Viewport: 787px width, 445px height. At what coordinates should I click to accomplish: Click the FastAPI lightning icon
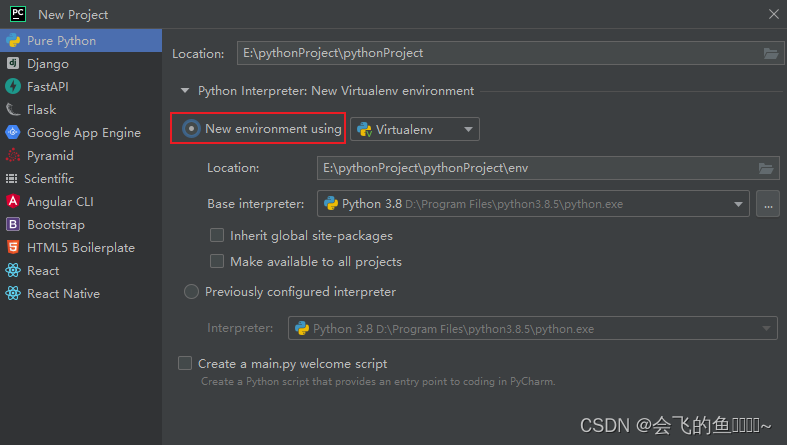[x=13, y=86]
